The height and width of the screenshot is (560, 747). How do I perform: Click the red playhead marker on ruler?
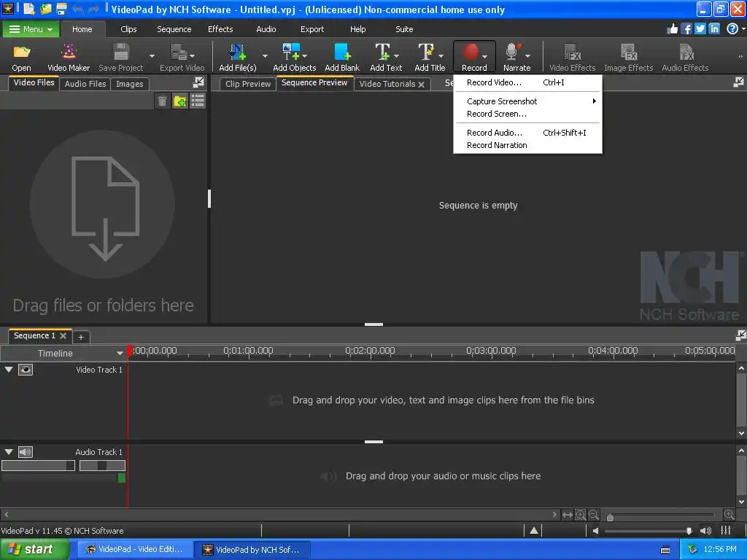pyautogui.click(x=129, y=351)
